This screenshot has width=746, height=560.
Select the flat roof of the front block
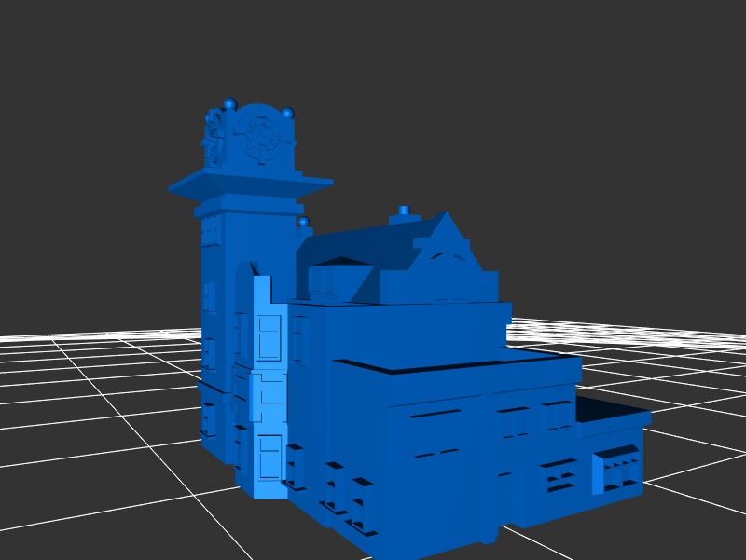pyautogui.click(x=457, y=360)
